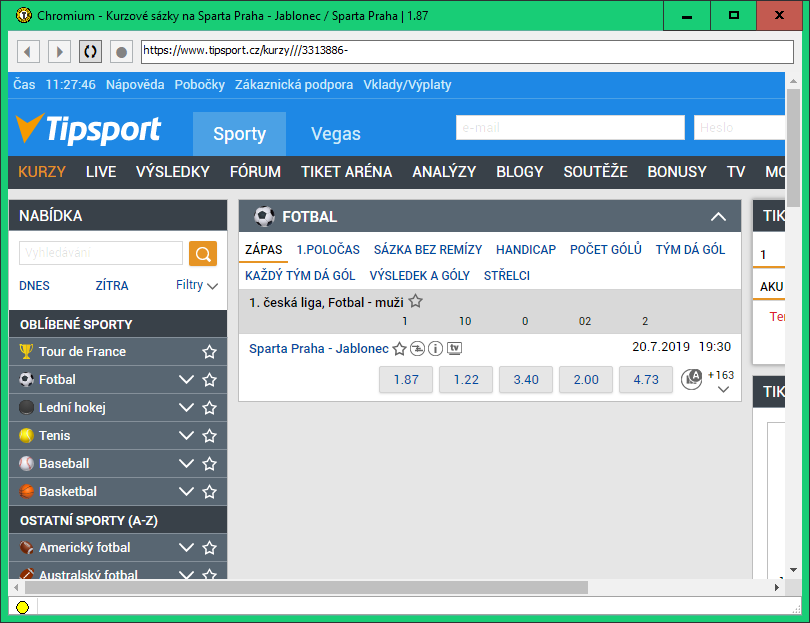Go forward using the browser forward arrow

tap(59, 52)
